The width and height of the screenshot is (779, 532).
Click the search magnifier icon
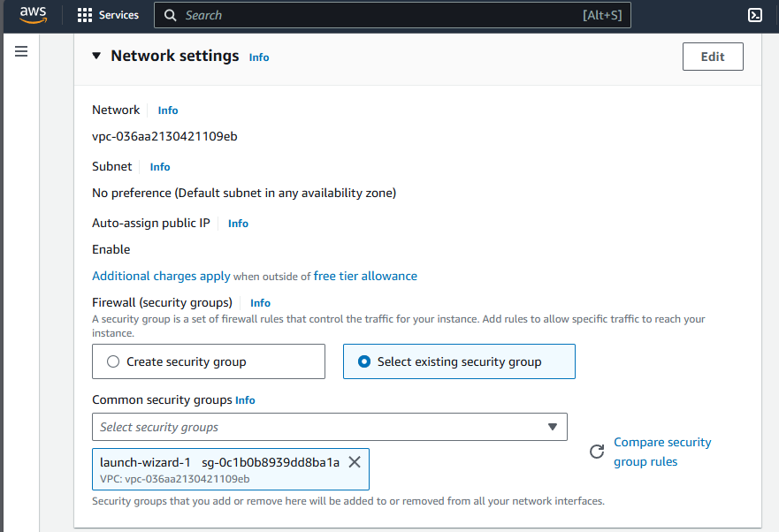click(170, 15)
